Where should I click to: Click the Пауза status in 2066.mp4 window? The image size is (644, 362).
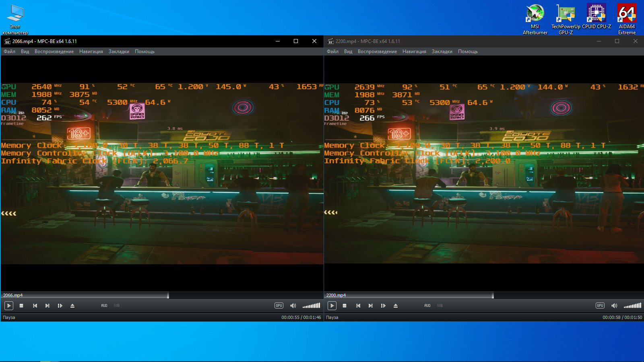point(9,317)
